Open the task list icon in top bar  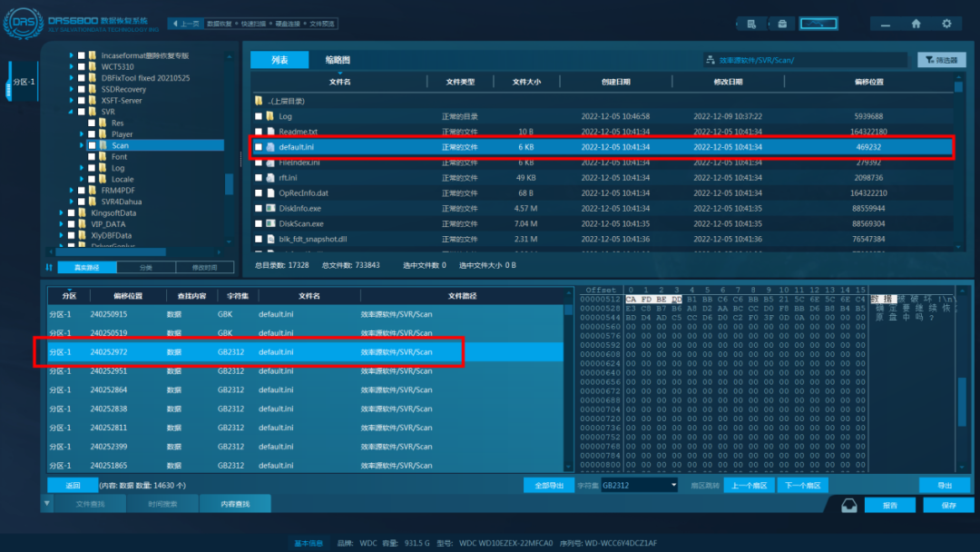751,24
